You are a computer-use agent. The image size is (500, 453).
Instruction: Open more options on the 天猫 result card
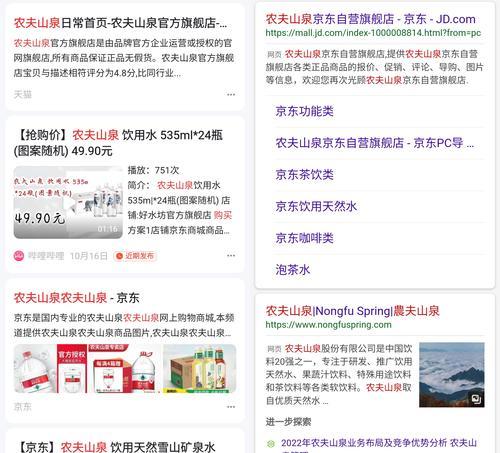pos(231,95)
